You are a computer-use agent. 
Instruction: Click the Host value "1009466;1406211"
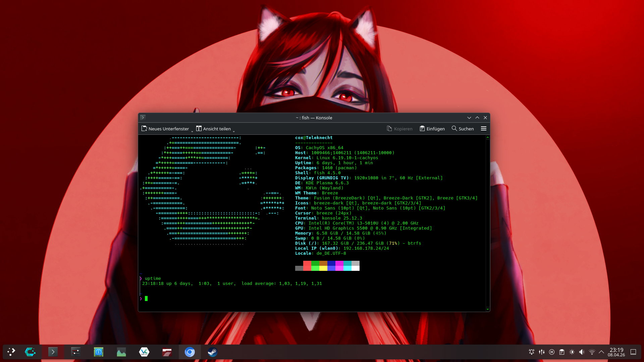click(x=331, y=153)
